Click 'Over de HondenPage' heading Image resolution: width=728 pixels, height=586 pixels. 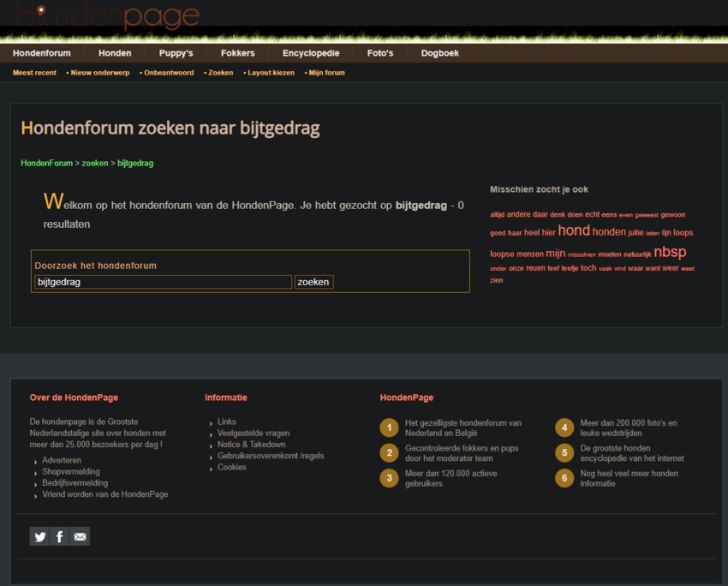click(74, 398)
